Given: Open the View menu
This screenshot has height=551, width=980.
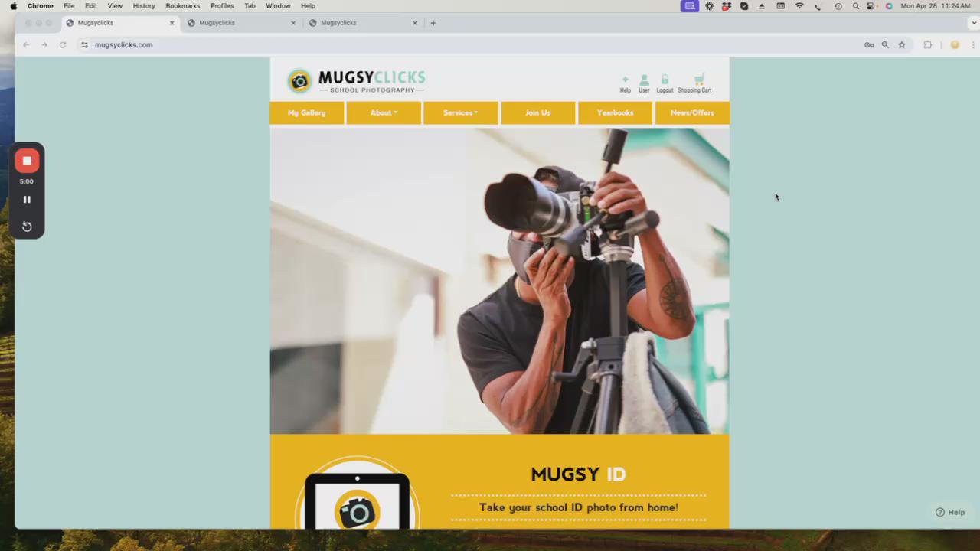Looking at the screenshot, I should [115, 5].
